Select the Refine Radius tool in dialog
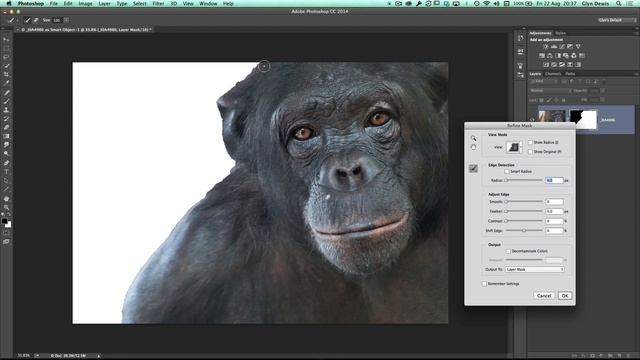 point(473,168)
